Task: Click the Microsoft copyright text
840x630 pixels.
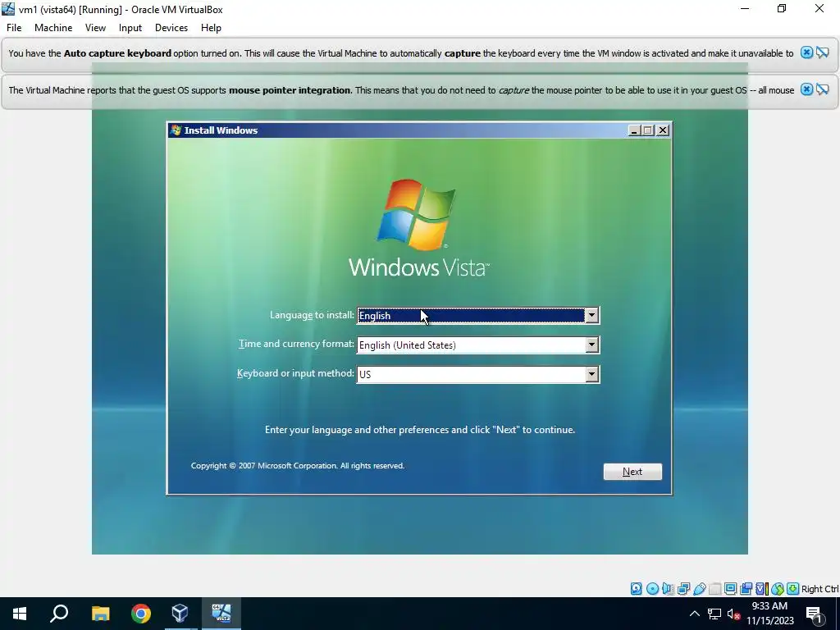Action: pyautogui.click(x=297, y=466)
